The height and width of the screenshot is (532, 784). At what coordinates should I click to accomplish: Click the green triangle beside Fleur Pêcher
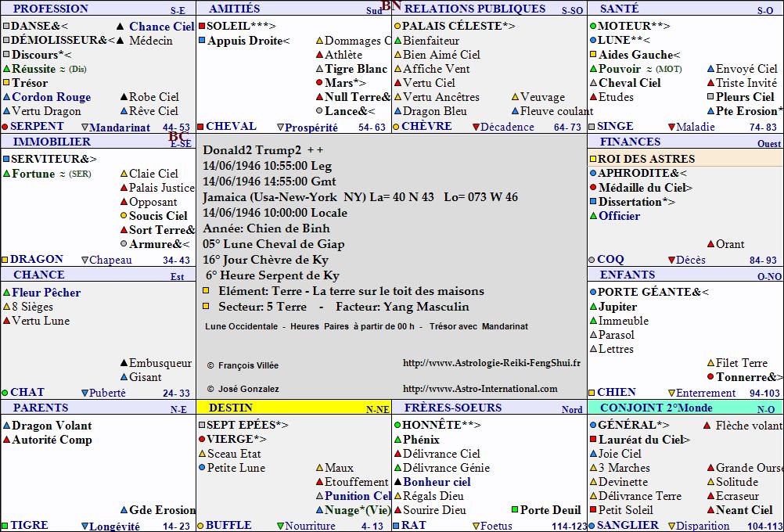tap(6, 293)
